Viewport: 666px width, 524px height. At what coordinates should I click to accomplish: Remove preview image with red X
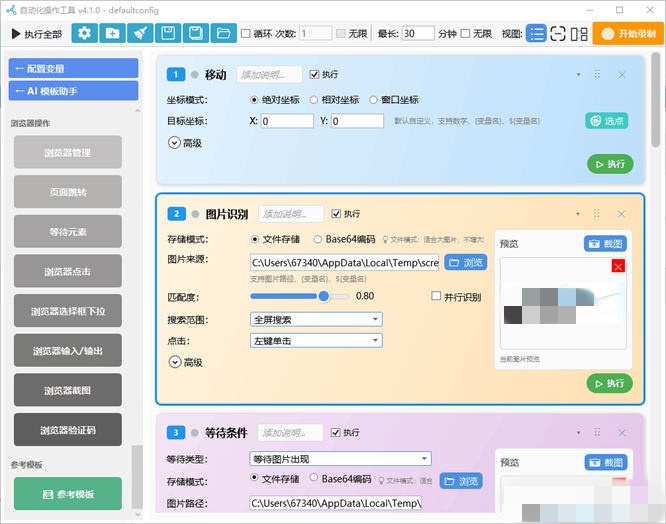point(618,266)
